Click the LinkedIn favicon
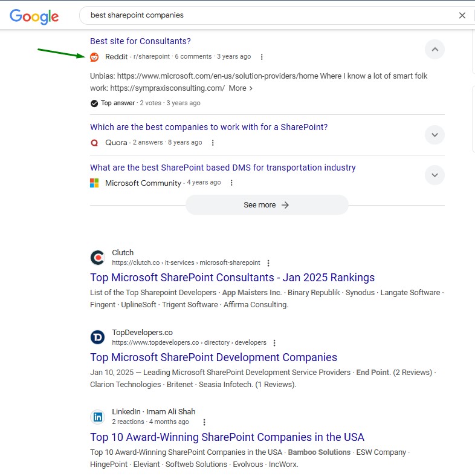Image resolution: width=475 pixels, height=476 pixels. (x=98, y=417)
